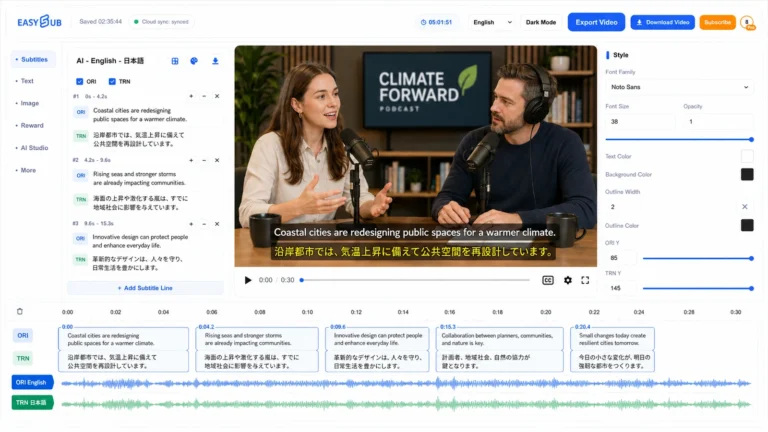768x432 pixels.
Task: Click the minus icon on subtitle #3
Action: tap(204, 224)
